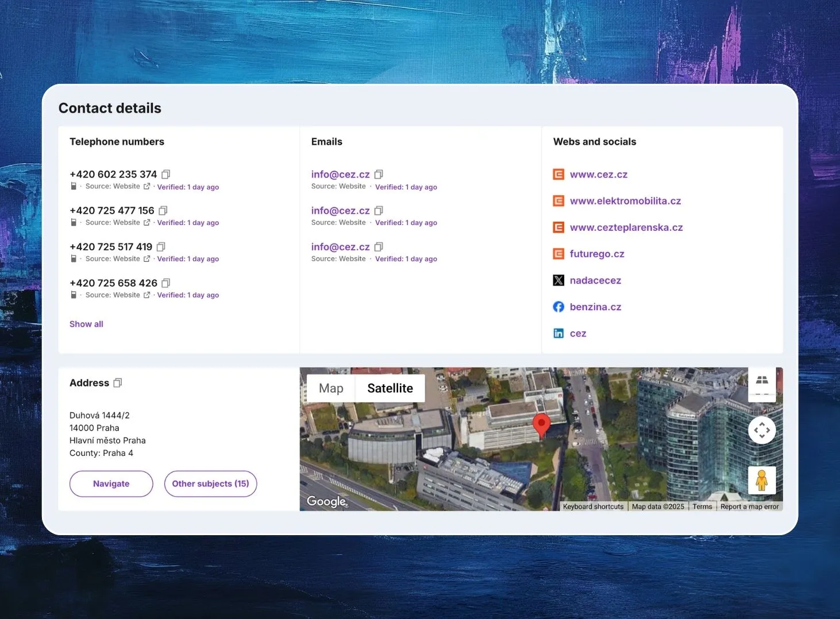
Task: Click phone number +420 725 658 426
Action: [x=113, y=283]
